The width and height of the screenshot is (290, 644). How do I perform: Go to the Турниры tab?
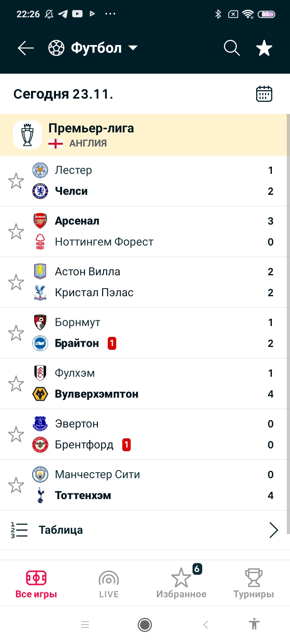coord(254,584)
